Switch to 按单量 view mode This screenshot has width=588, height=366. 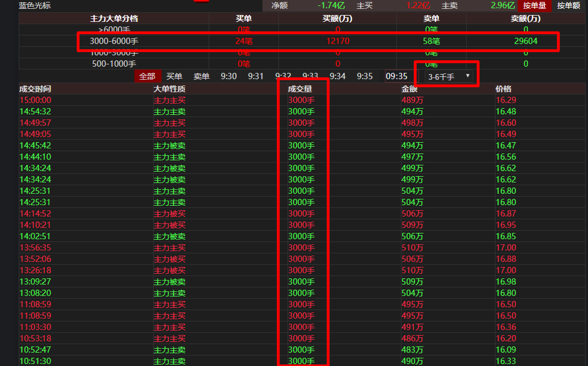[x=534, y=5]
